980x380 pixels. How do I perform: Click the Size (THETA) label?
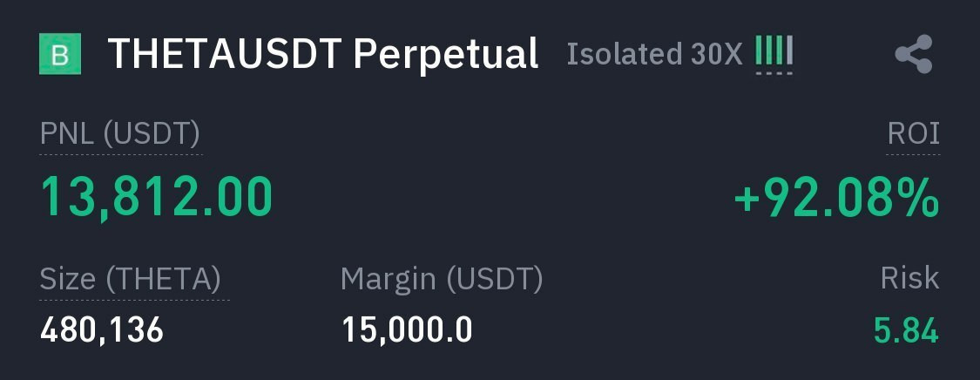point(131,279)
